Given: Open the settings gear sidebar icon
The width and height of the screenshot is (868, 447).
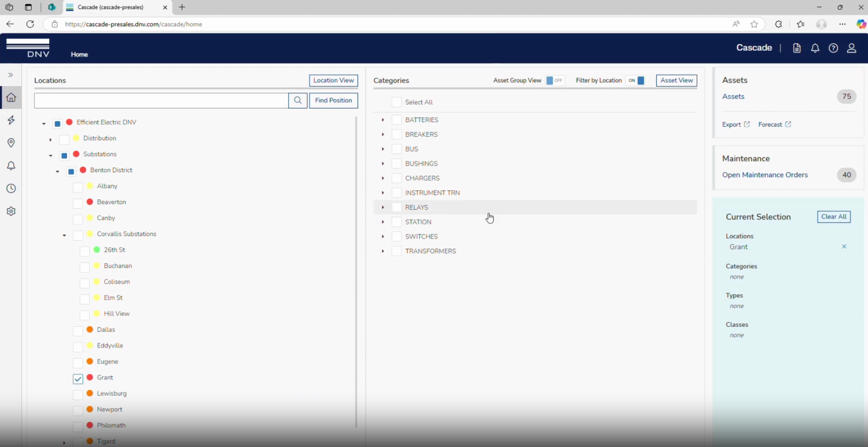Looking at the screenshot, I should click(x=11, y=211).
